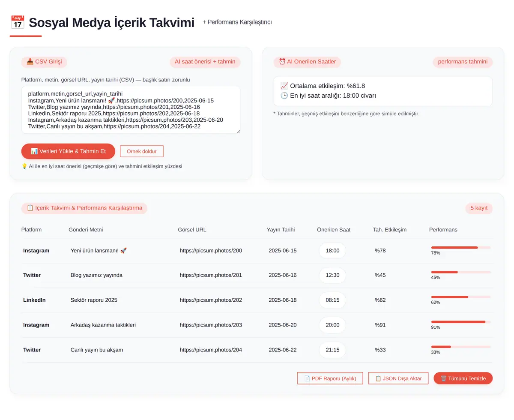Image resolution: width=514 pixels, height=420 pixels.
Task: Click the https://picsum.photos/202 URL cell
Action: point(211,300)
